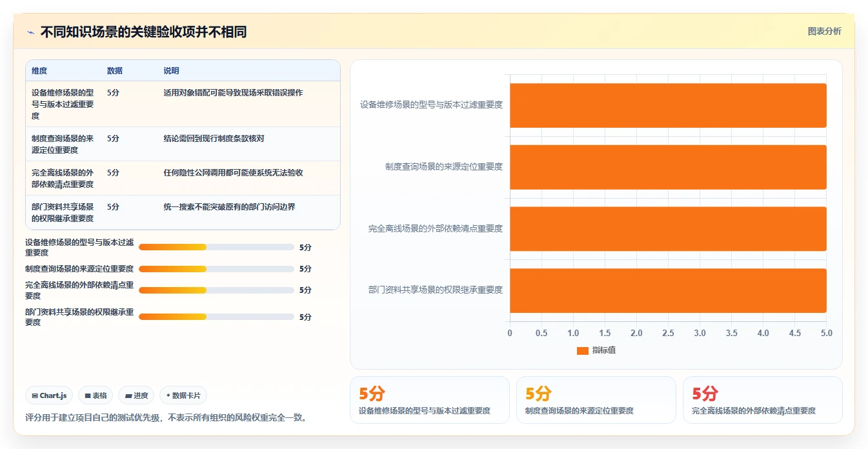868x449 pixels.
Task: Click table cell 制度查询场景的来源定位重要度
Action: click(x=63, y=145)
